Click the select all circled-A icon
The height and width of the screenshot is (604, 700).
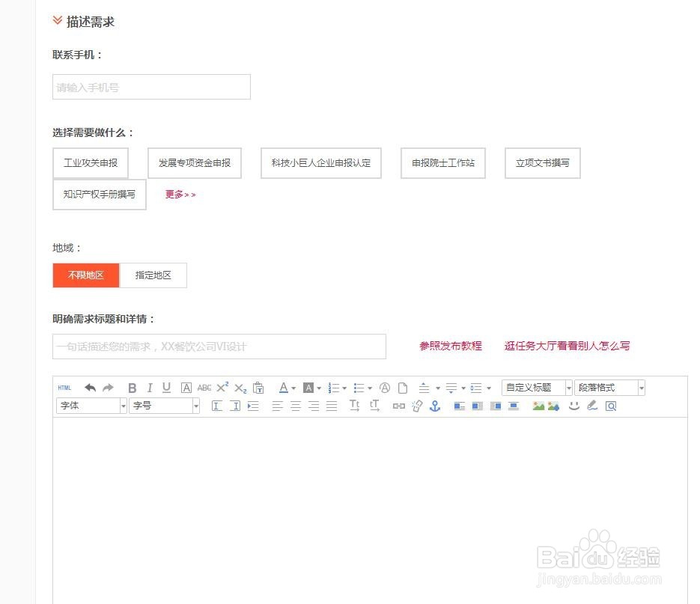coord(385,388)
